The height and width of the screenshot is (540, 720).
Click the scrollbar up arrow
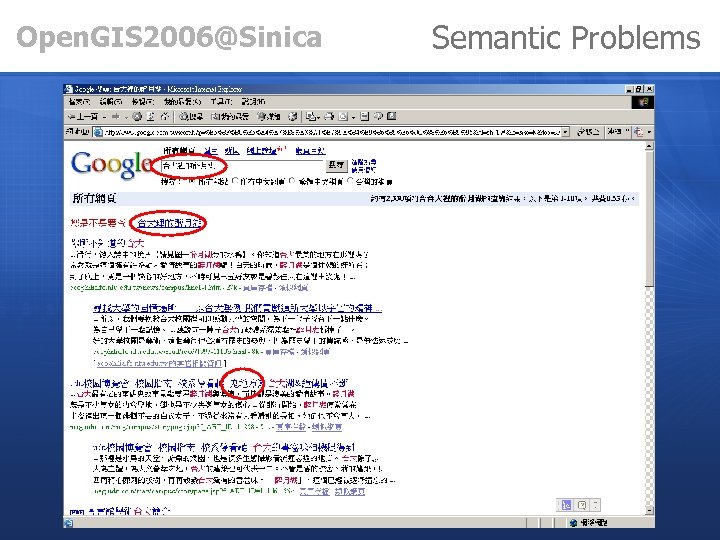649,147
